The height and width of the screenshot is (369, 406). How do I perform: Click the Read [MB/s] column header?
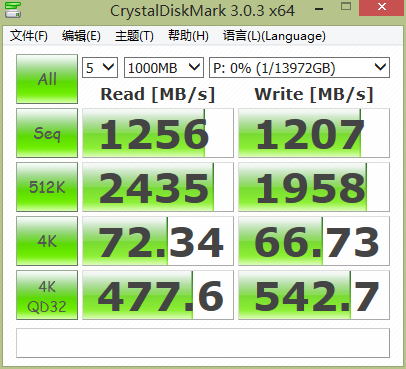158,94
